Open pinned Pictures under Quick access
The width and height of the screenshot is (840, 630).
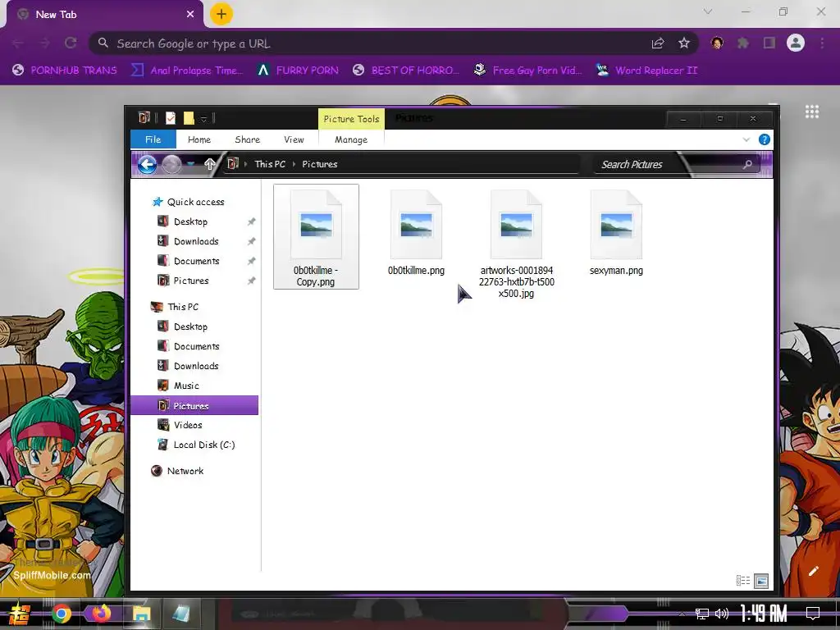191,281
